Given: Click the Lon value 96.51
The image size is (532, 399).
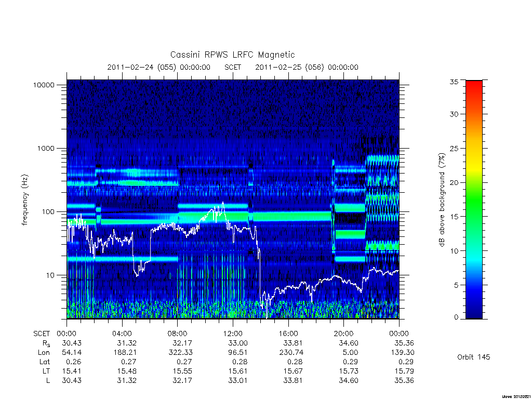Looking at the screenshot, I should [x=238, y=353].
